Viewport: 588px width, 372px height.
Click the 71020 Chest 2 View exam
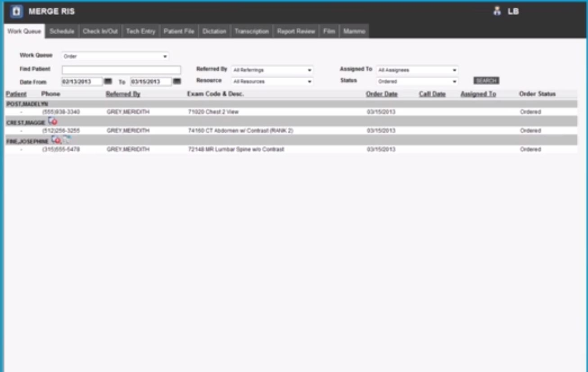tap(213, 112)
